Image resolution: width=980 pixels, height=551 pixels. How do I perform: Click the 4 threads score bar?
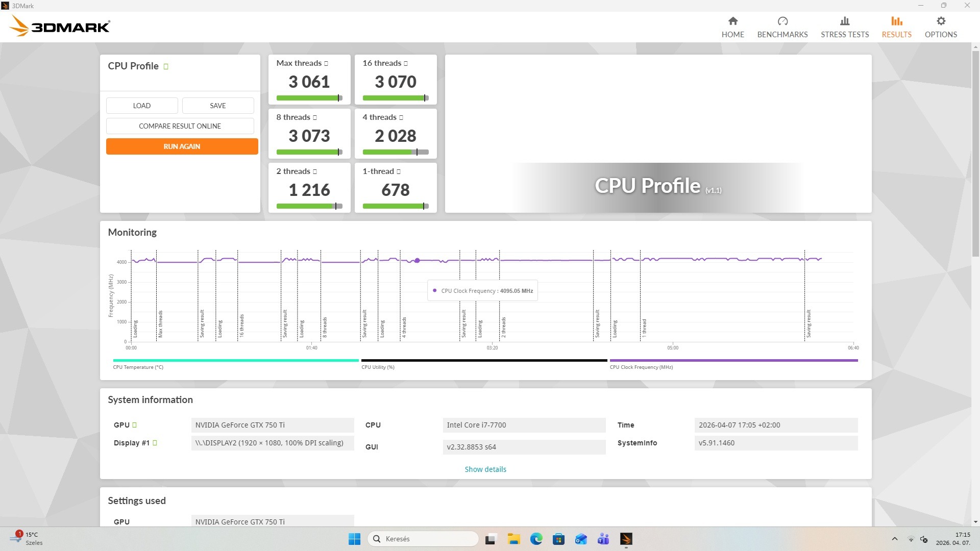click(x=395, y=152)
